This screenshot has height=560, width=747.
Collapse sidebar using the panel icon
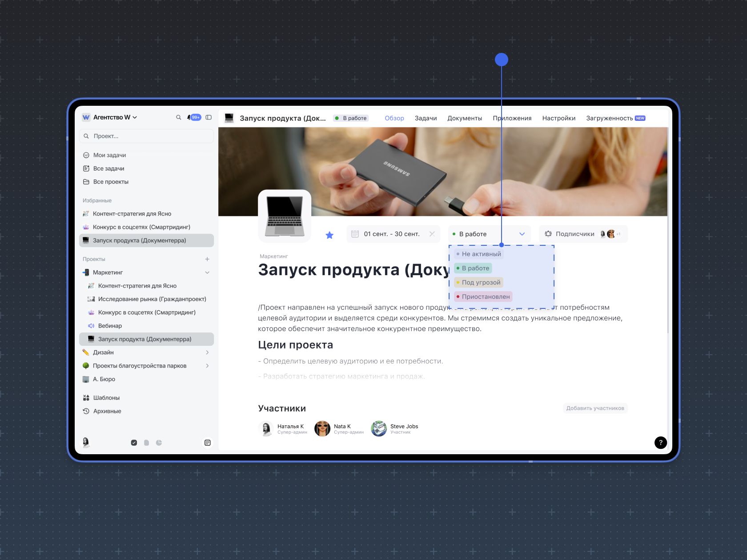209,117
